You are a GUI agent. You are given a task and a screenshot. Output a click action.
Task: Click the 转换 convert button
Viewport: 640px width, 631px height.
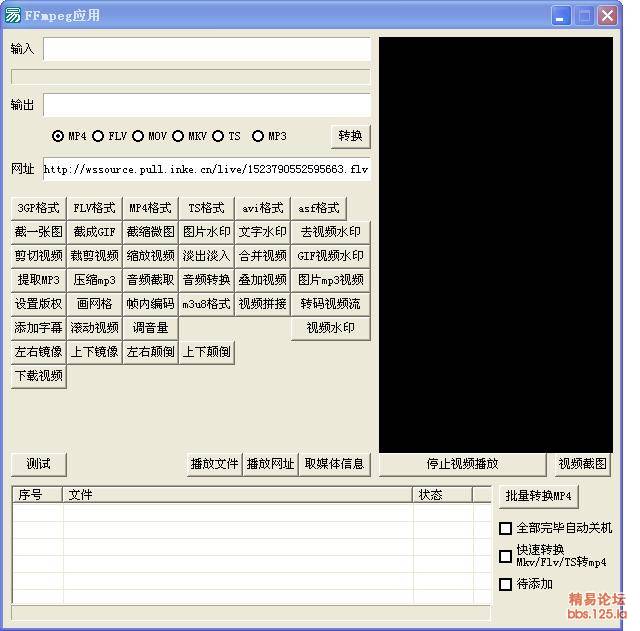(x=350, y=136)
